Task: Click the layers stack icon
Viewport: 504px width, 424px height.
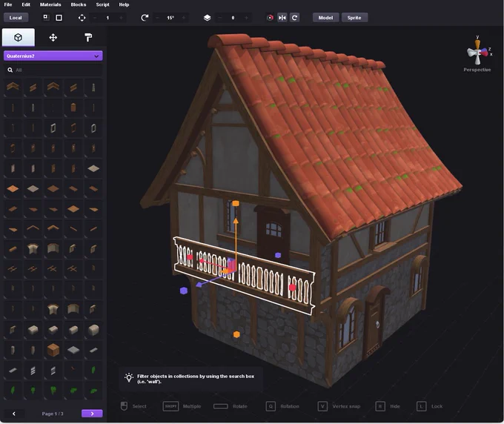Action: point(208,18)
